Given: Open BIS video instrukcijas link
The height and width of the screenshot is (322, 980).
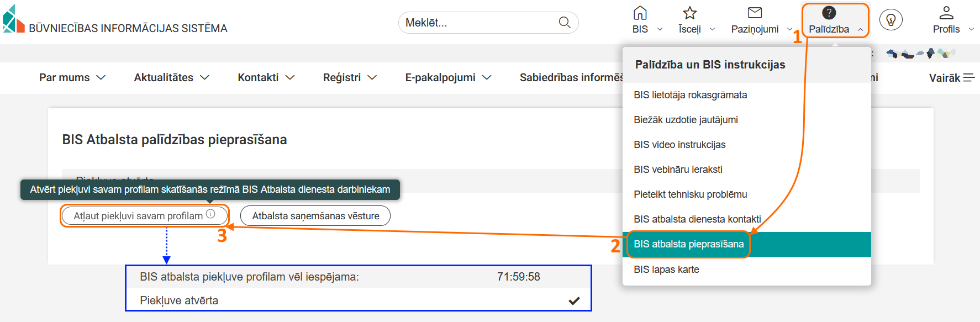Looking at the screenshot, I should [679, 145].
